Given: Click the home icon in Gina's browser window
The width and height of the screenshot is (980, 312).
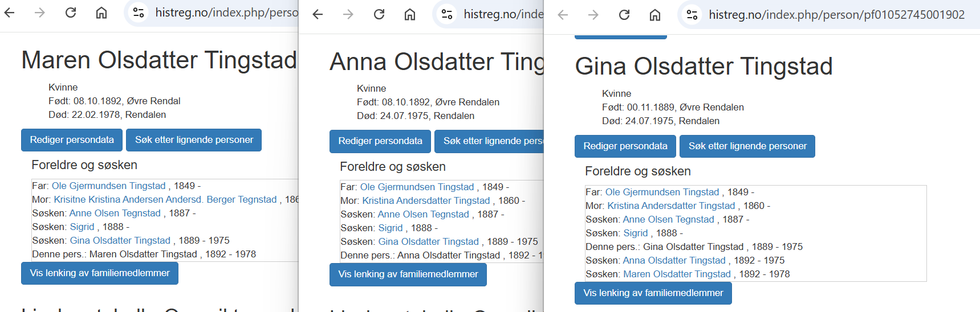Looking at the screenshot, I should click(x=654, y=15).
